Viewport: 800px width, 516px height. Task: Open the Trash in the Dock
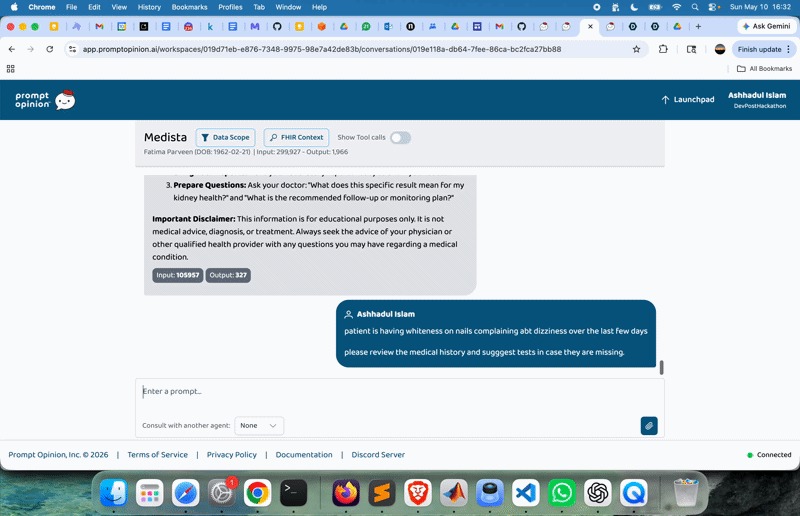(x=686, y=493)
